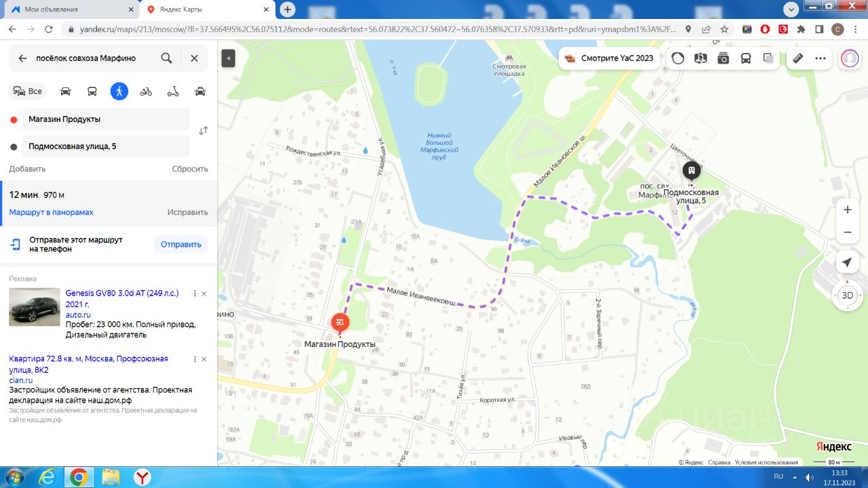
Task: Click the Исправить link
Action: (188, 212)
